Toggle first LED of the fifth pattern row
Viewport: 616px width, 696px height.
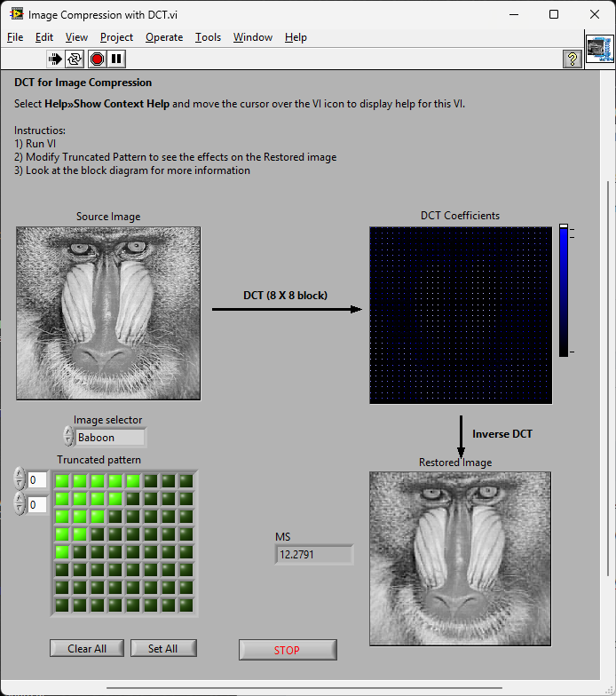click(x=62, y=552)
